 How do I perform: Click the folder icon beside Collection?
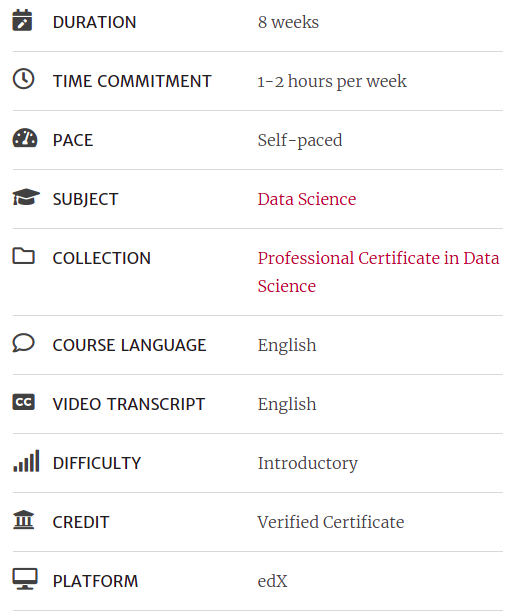coord(24,256)
